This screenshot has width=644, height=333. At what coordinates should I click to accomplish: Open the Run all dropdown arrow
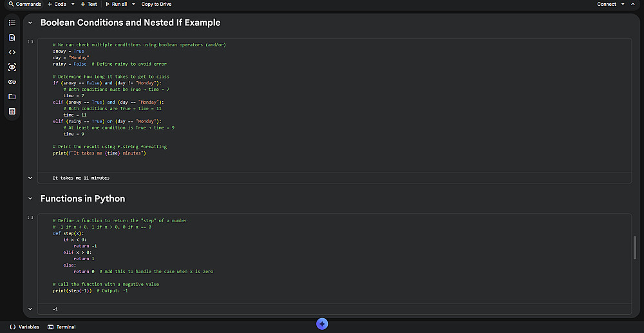click(x=133, y=4)
